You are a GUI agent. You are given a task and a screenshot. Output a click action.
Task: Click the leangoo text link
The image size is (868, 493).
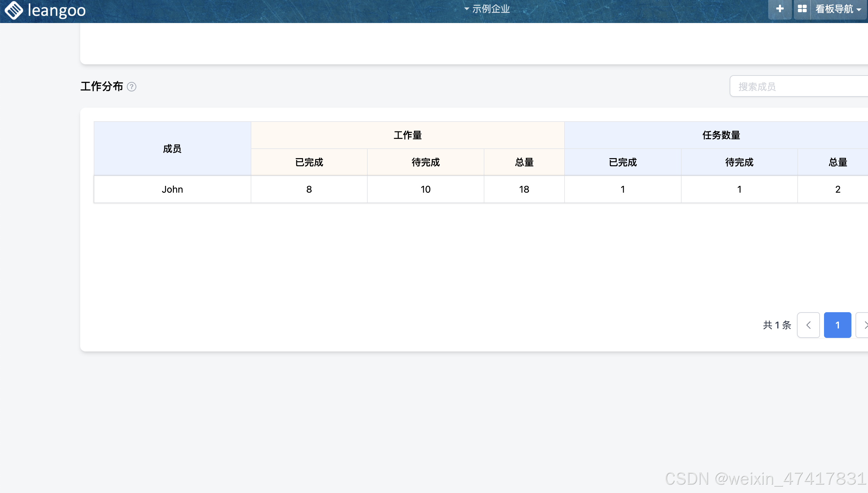point(56,10)
